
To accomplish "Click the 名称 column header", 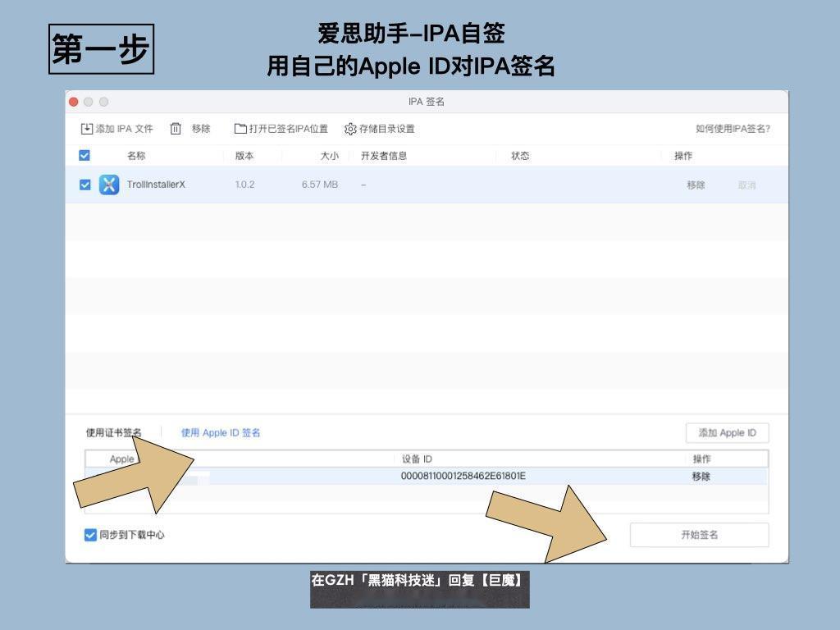I will pyautogui.click(x=136, y=155).
